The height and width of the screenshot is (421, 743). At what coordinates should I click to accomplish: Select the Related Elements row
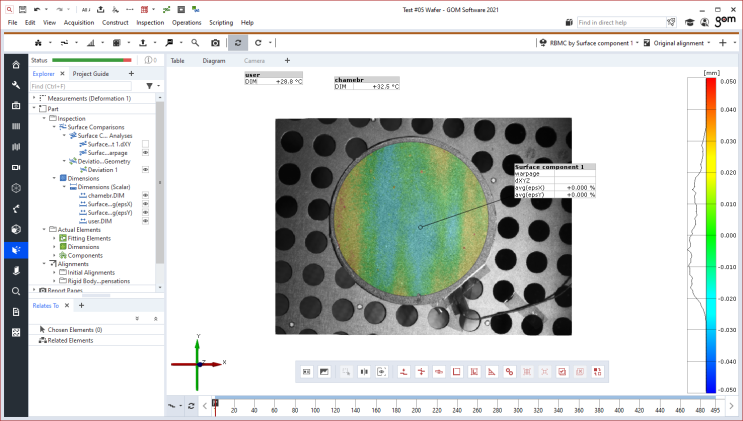pyautogui.click(x=97, y=340)
